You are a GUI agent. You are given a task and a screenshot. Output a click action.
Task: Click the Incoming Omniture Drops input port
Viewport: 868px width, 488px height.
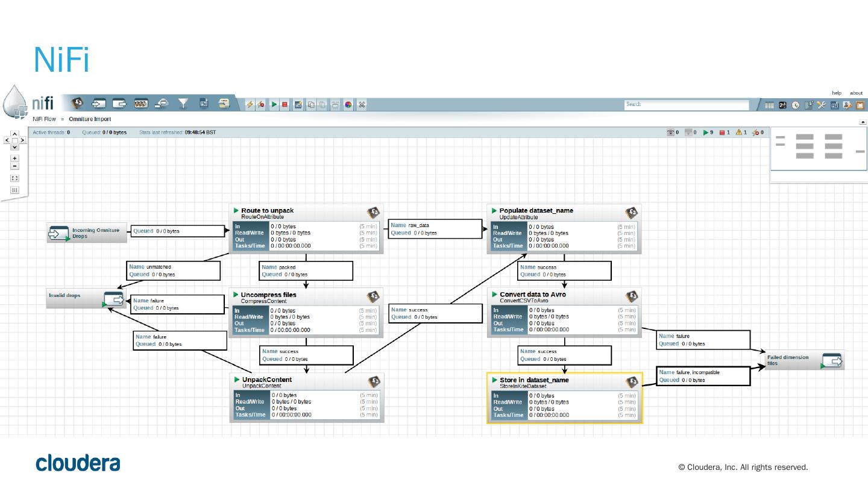(x=87, y=233)
